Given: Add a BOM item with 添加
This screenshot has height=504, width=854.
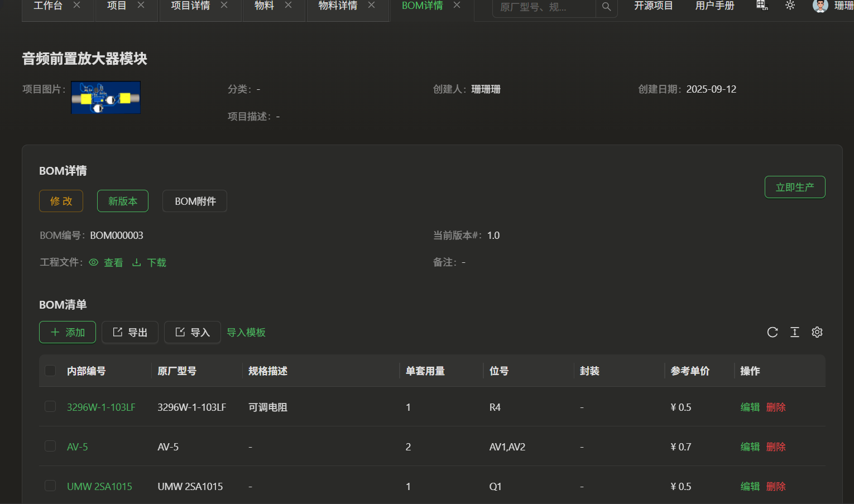Looking at the screenshot, I should pyautogui.click(x=68, y=332).
